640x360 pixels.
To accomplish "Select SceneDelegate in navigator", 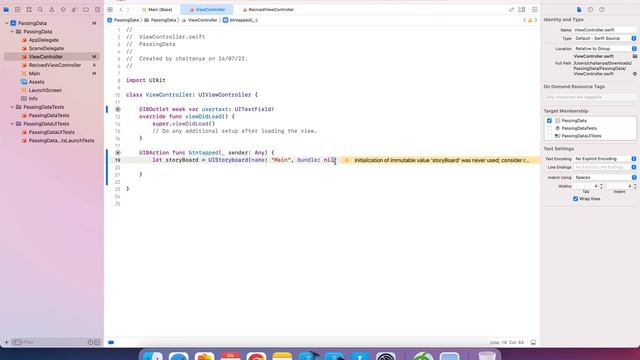I will click(46, 48).
